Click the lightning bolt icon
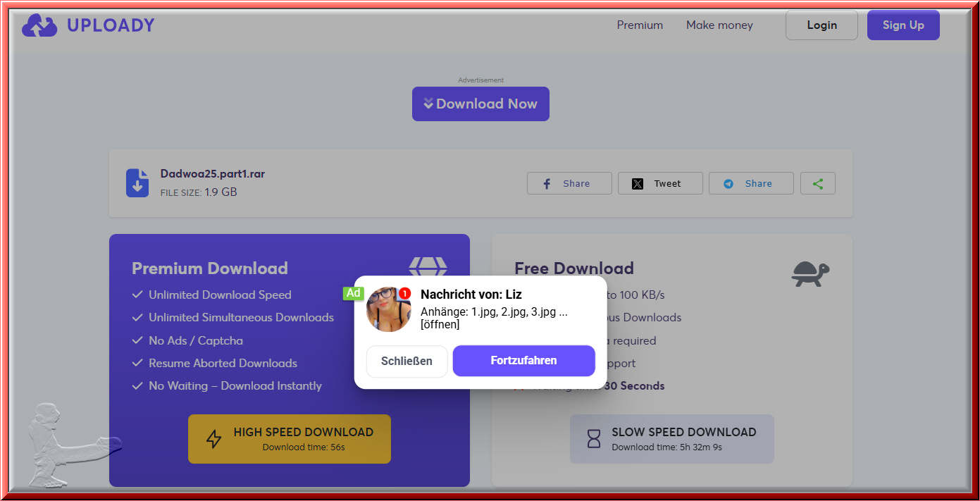This screenshot has width=980, height=501. 213,439
